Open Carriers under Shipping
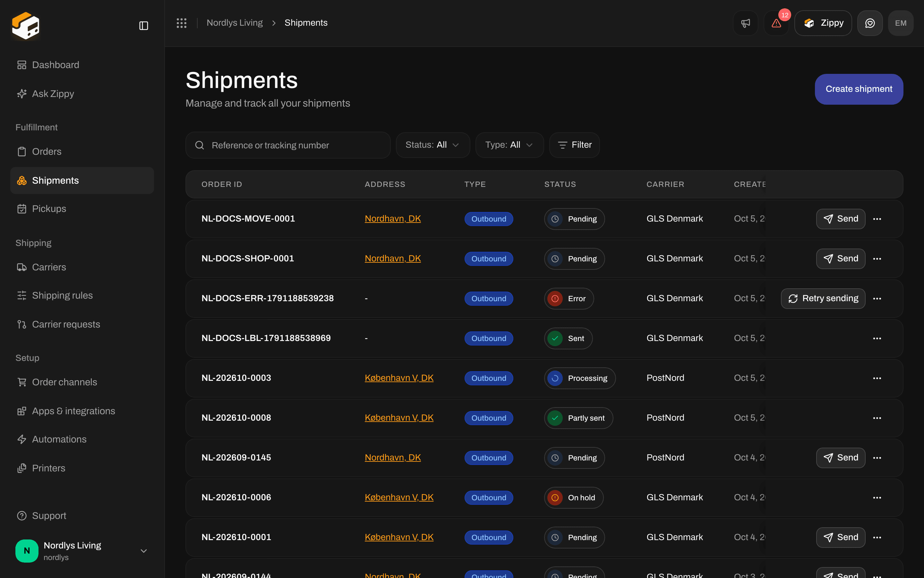The width and height of the screenshot is (924, 578). (x=82, y=267)
